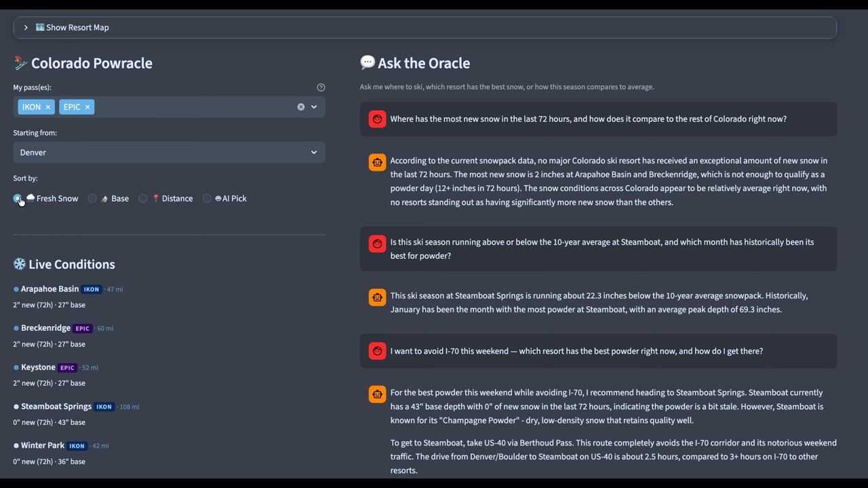The width and height of the screenshot is (868, 488).
Task: Click the IKON badge next to Arapahoe Basin
Action: (x=92, y=289)
